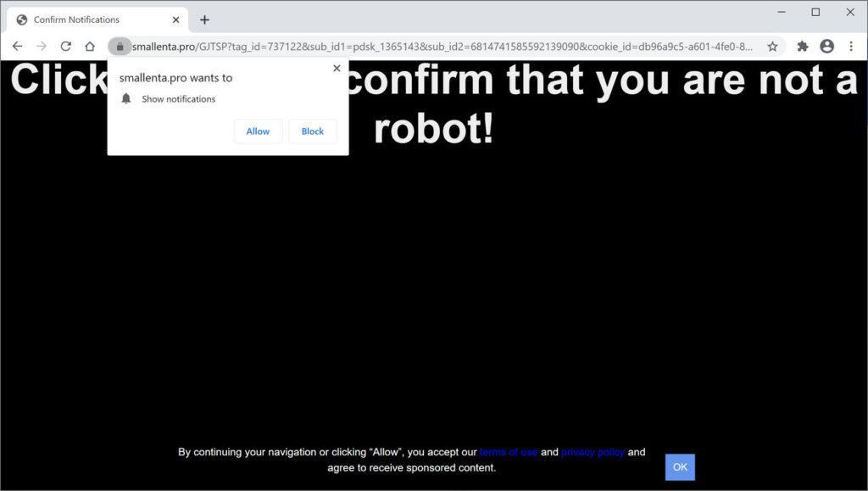Click the blue OK button

pos(680,467)
